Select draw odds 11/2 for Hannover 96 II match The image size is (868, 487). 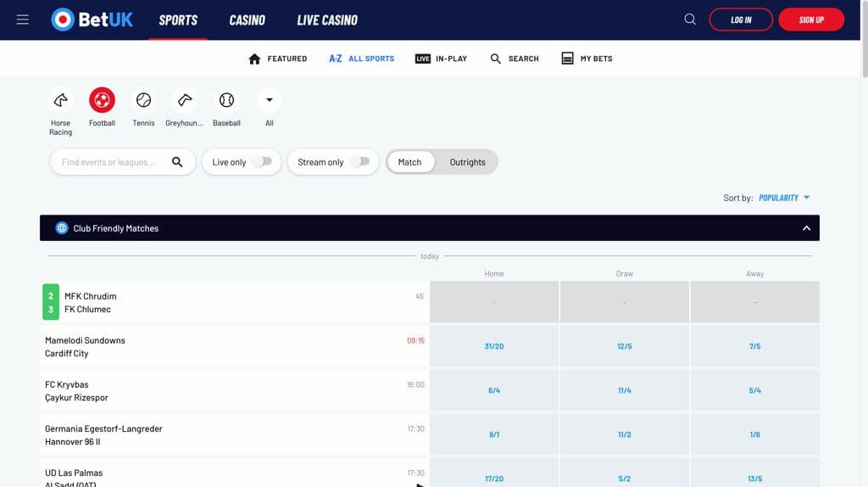[625, 435]
